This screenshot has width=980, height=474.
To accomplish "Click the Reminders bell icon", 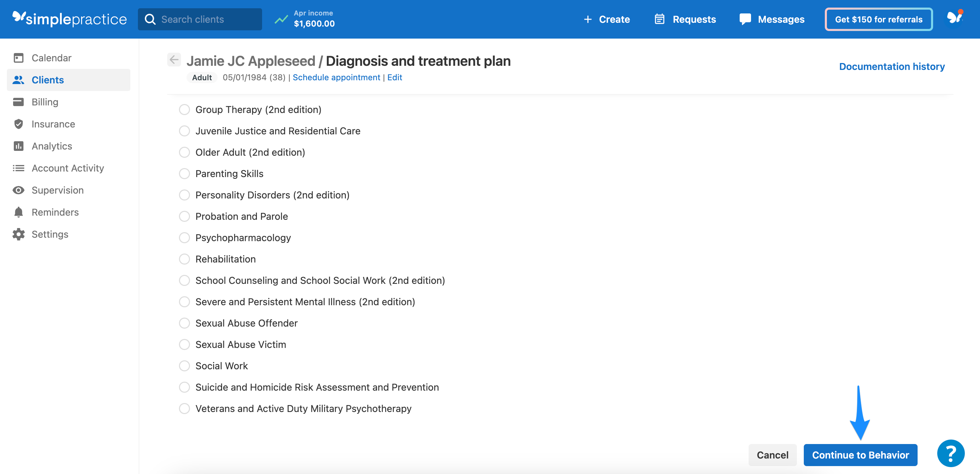I will tap(18, 212).
